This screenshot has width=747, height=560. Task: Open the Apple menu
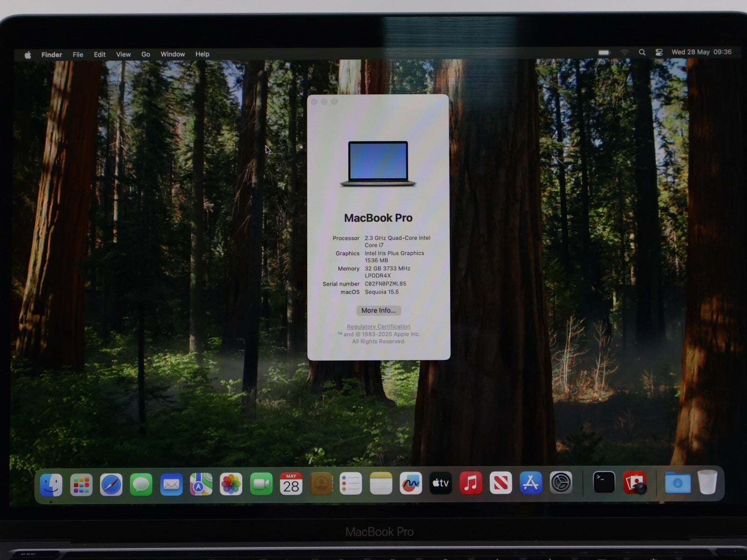coord(28,55)
